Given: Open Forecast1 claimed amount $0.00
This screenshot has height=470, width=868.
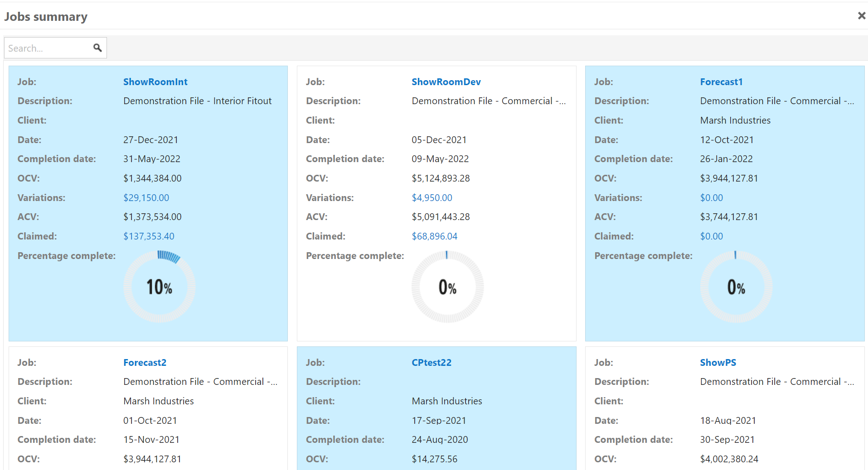Looking at the screenshot, I should (x=712, y=236).
